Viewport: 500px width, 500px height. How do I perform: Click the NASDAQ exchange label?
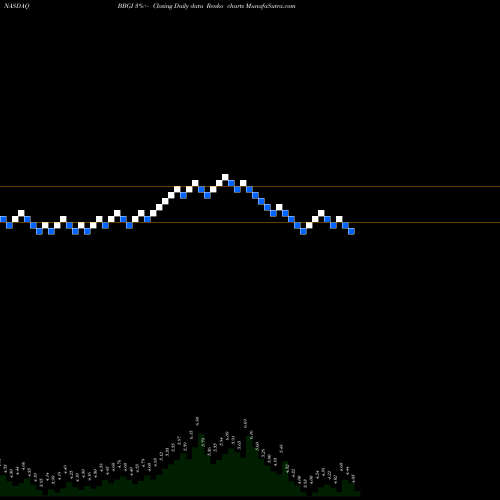coord(17,6)
